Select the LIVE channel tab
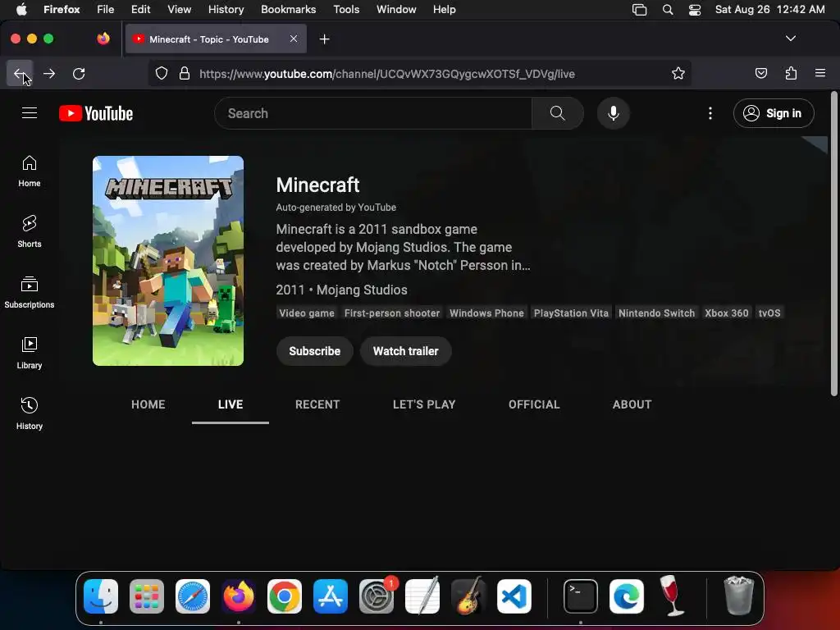 click(x=231, y=404)
